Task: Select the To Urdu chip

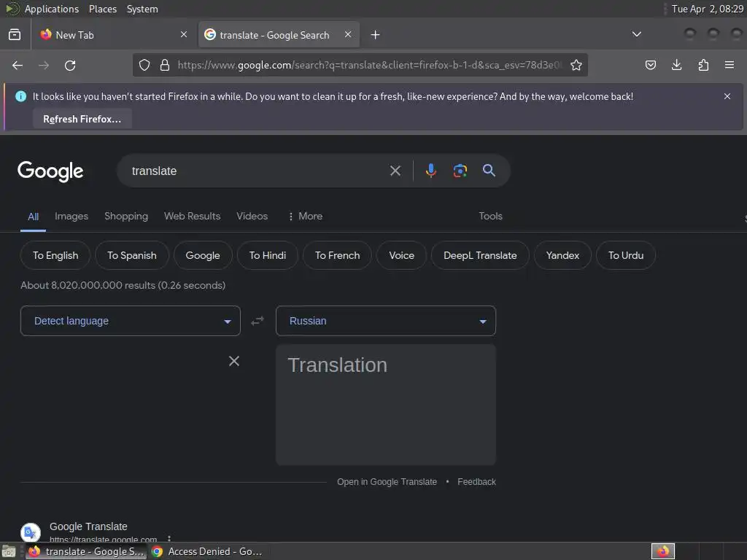Action: pos(626,255)
